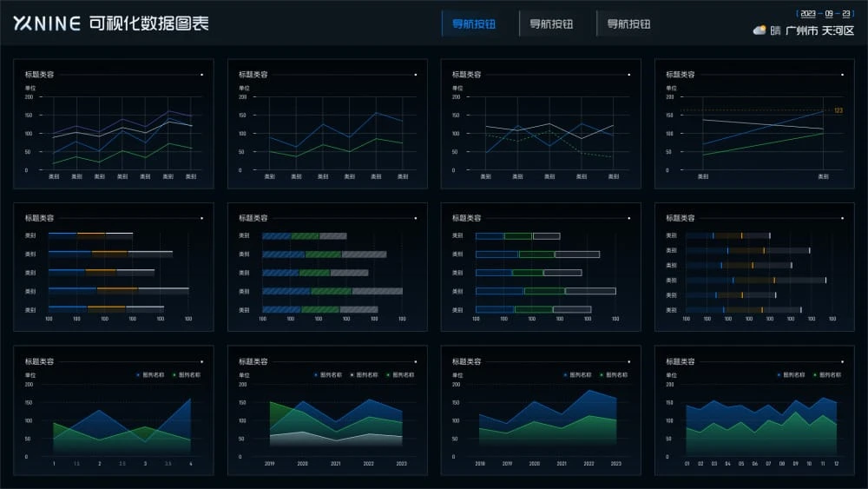Click the corner dot on the 01–12 monthly area chart

(x=842, y=361)
